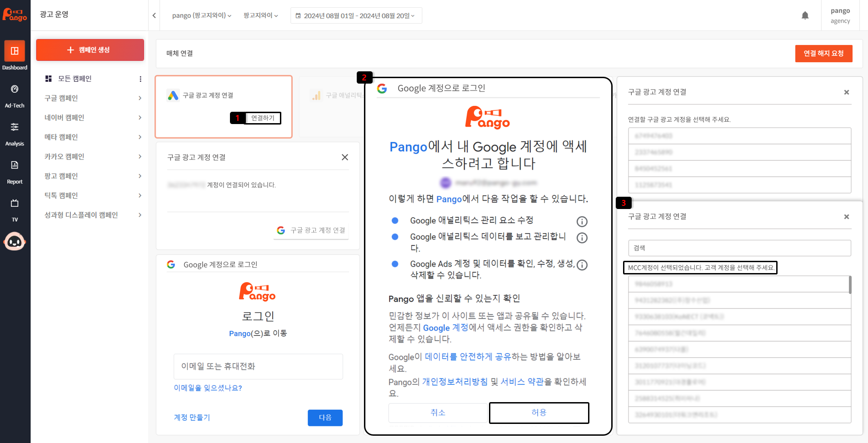The width and height of the screenshot is (868, 443).
Task: Click the 연결 해지 요청 button
Action: point(823,54)
